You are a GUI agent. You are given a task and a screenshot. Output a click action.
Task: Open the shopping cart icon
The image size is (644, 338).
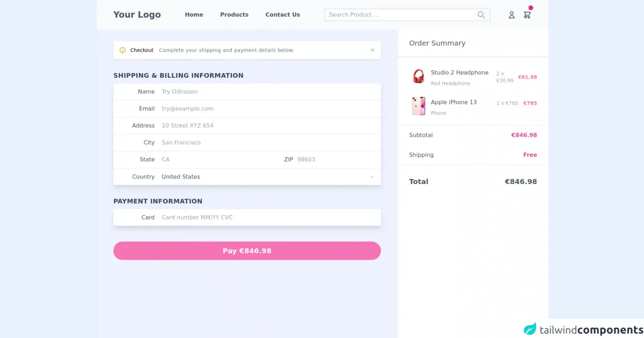527,15
